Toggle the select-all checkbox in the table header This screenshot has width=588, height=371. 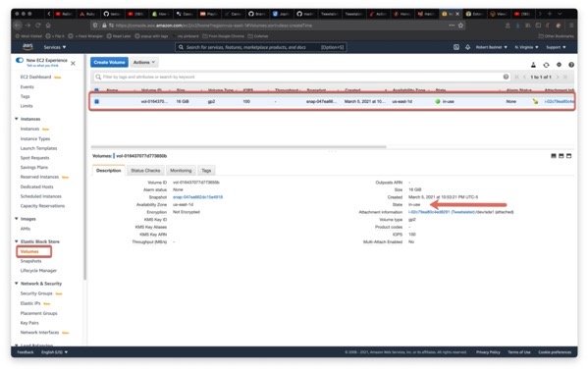97,90
